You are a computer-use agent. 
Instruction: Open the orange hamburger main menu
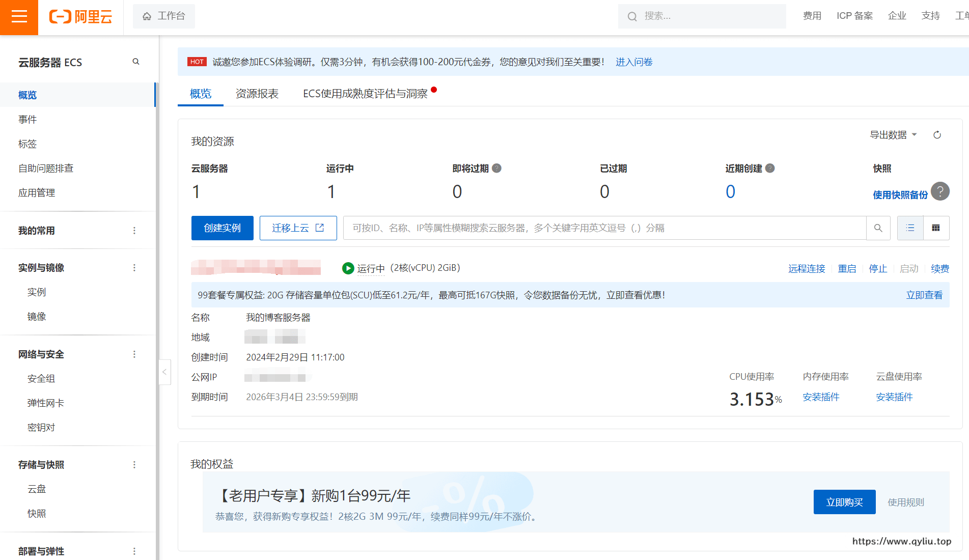click(x=19, y=17)
